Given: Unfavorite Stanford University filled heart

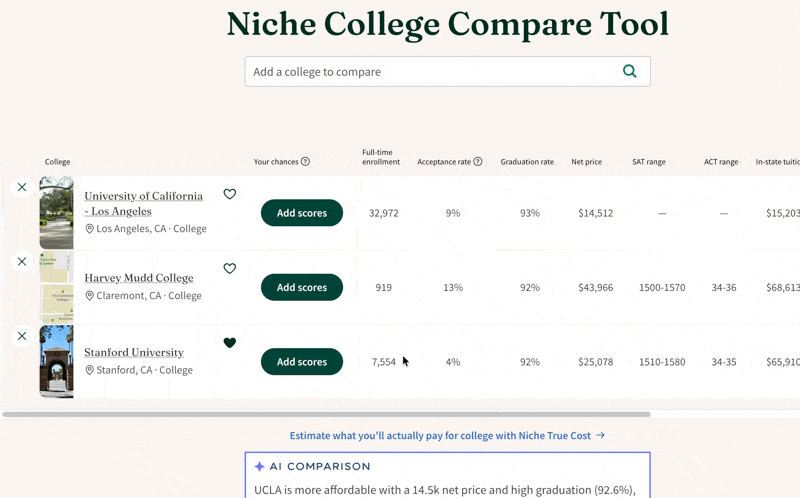Looking at the screenshot, I should tap(230, 343).
